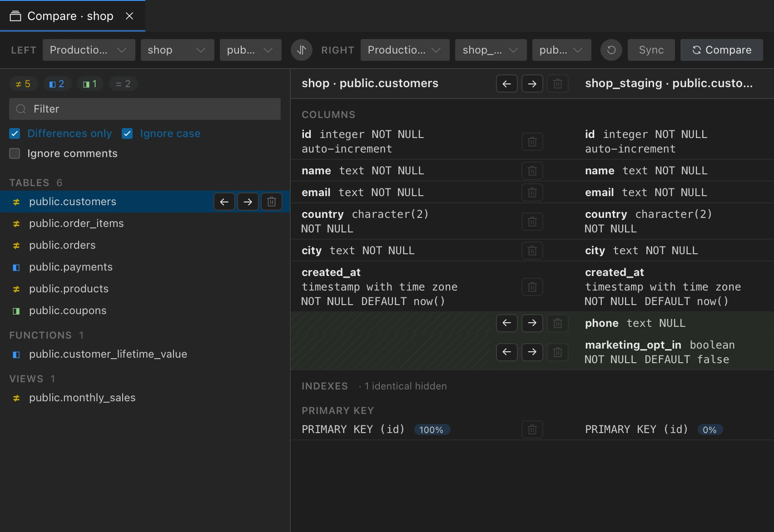The image size is (774, 532).
Task: Open LEFT Production connection dropdown
Action: point(89,50)
